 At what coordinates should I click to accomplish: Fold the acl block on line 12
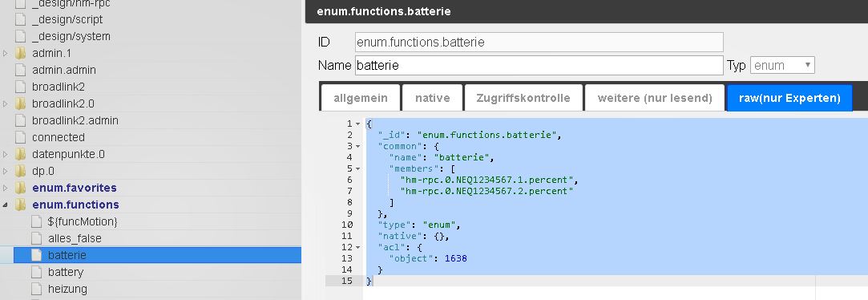click(x=358, y=247)
